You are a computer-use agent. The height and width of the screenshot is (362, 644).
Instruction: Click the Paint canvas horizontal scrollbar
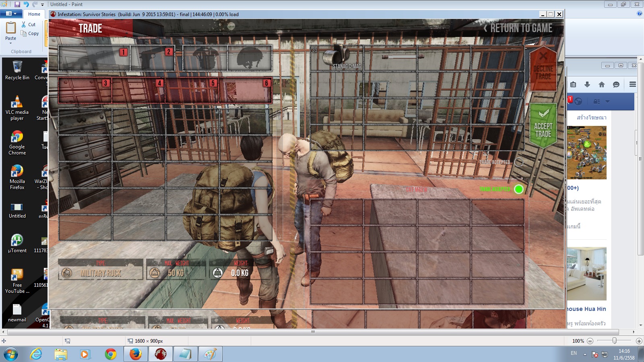pos(313,332)
